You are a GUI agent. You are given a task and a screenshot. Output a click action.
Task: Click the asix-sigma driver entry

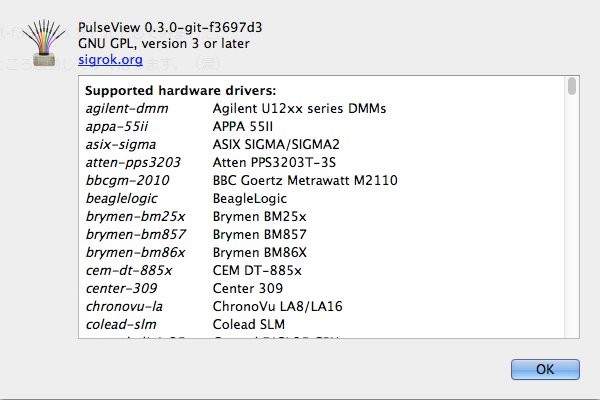point(121,144)
